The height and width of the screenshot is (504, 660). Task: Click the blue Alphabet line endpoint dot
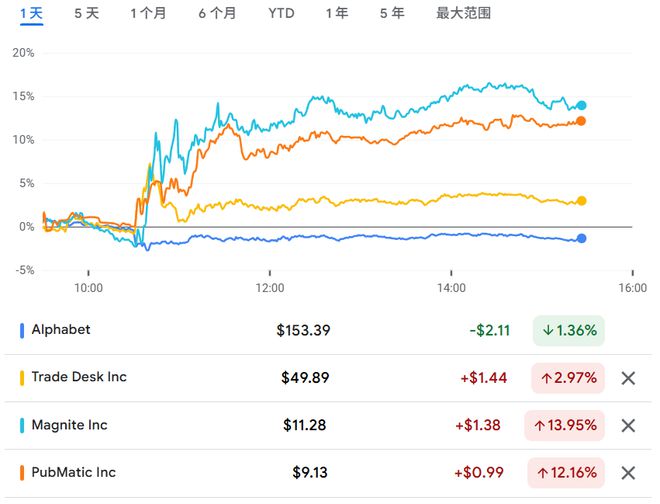(x=582, y=238)
